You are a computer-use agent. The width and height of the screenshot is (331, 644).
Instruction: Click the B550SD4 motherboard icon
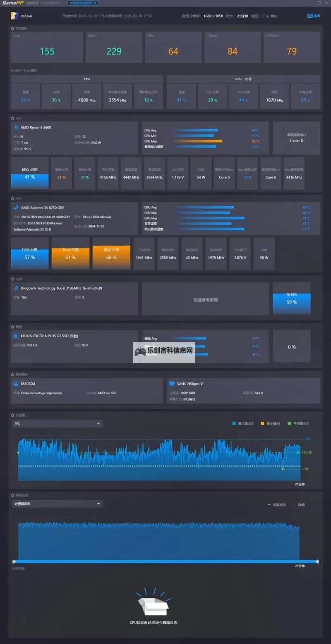pyautogui.click(x=16, y=384)
